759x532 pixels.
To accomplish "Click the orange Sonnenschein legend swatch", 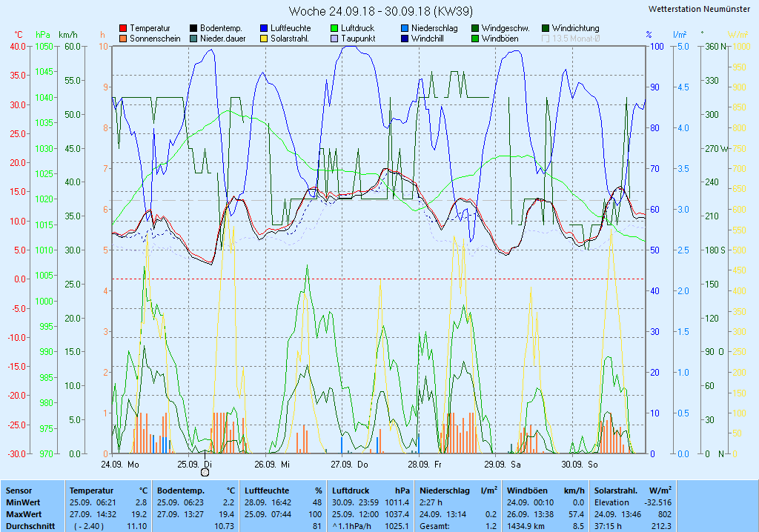I will tap(123, 39).
